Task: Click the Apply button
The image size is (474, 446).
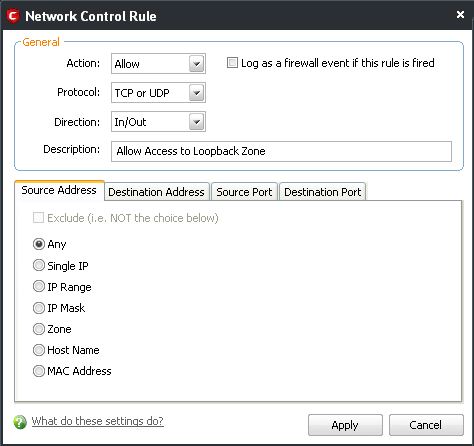Action: click(345, 425)
